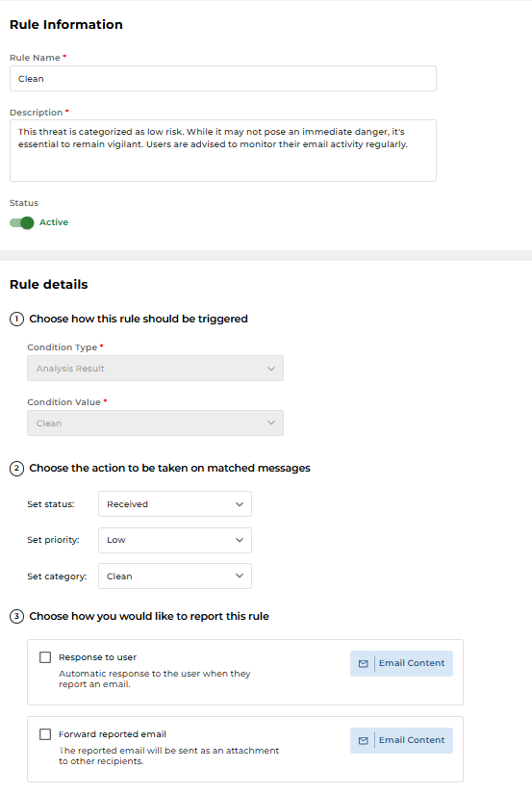Click the step 1 circle icon
The width and height of the screenshot is (532, 794).
16,319
